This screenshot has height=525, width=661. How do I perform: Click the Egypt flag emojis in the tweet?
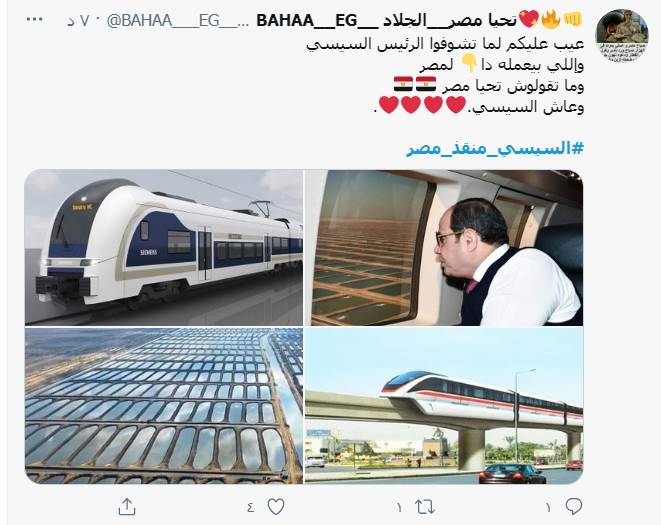[415, 84]
